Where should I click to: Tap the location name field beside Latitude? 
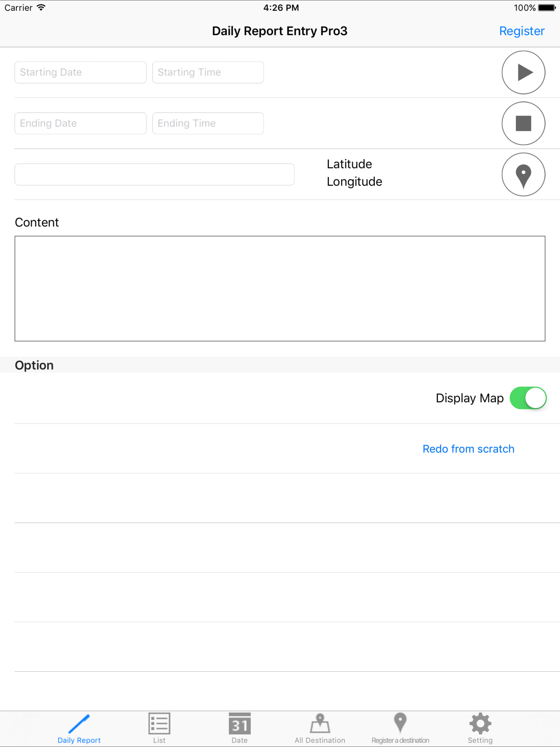point(154,174)
